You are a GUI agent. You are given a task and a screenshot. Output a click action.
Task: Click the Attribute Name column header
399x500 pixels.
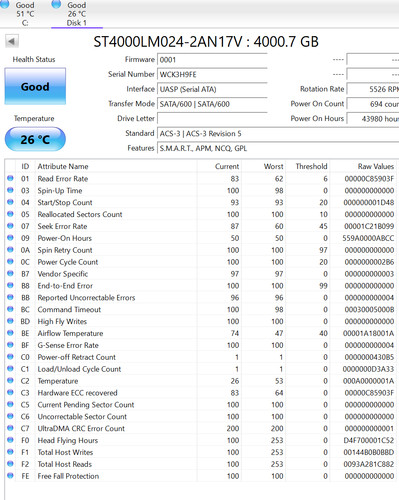tap(63, 166)
